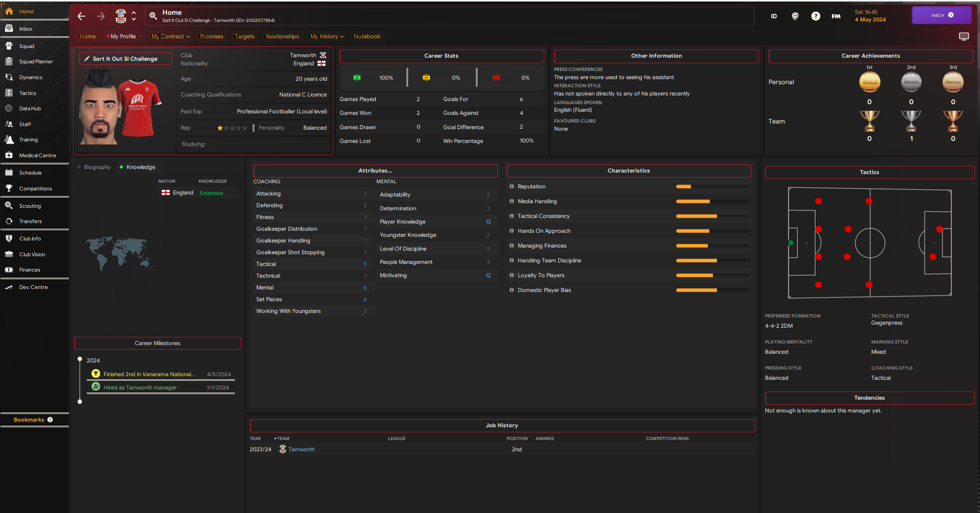Click the tactics pitch formation diagram
Image resolution: width=980 pixels, height=513 pixels.
click(x=870, y=243)
